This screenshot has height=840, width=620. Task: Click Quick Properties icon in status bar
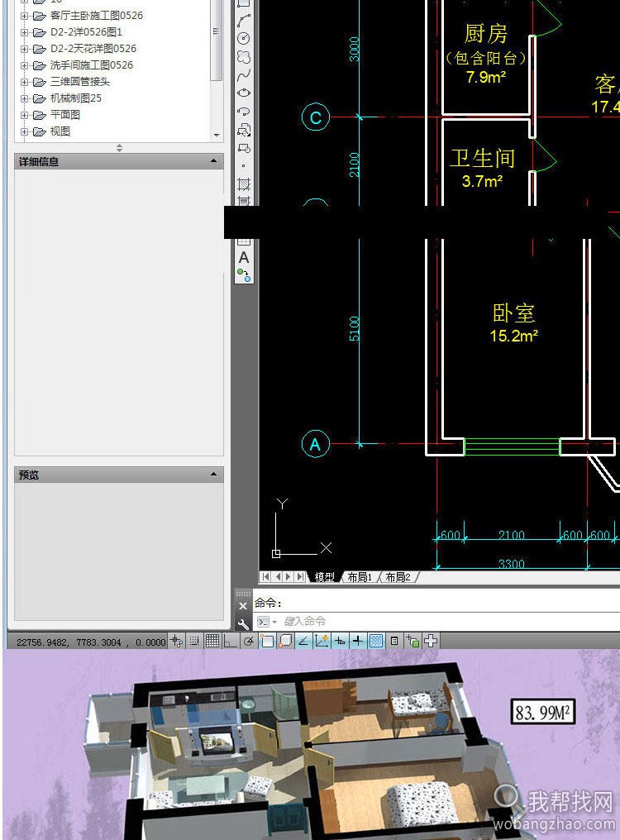pyautogui.click(x=394, y=641)
